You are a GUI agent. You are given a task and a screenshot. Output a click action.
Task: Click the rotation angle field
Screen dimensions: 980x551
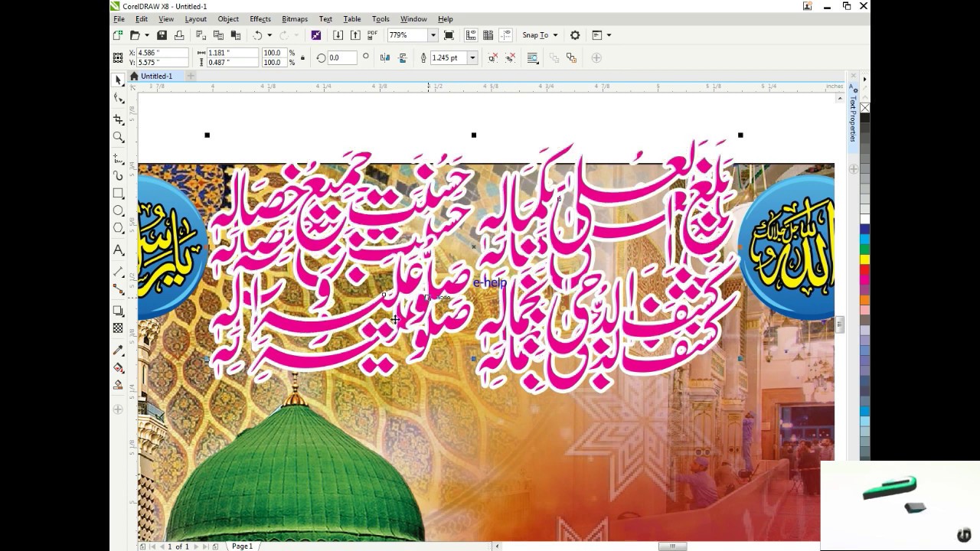point(342,57)
